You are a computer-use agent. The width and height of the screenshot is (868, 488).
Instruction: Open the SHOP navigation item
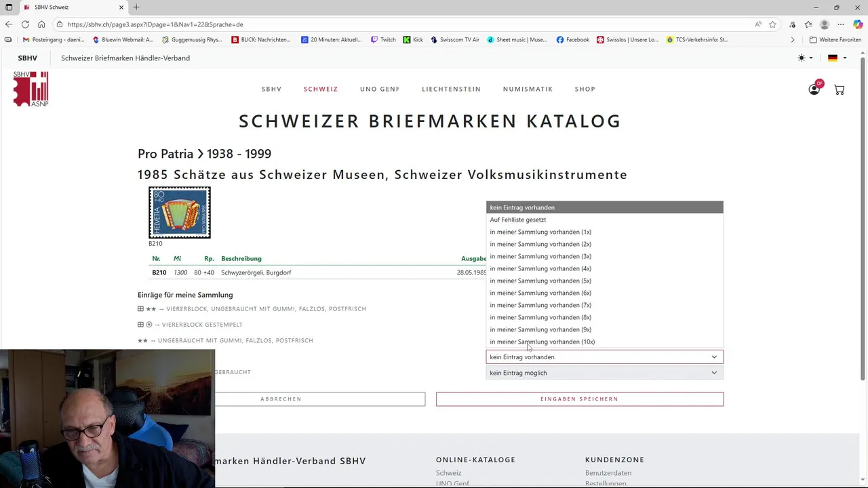585,89
